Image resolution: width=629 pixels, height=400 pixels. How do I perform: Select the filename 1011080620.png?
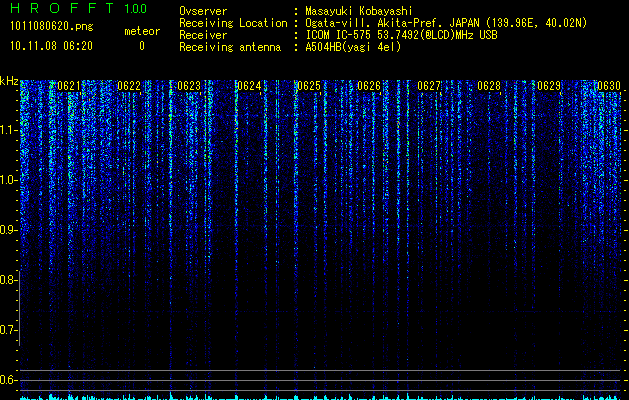tap(52, 27)
